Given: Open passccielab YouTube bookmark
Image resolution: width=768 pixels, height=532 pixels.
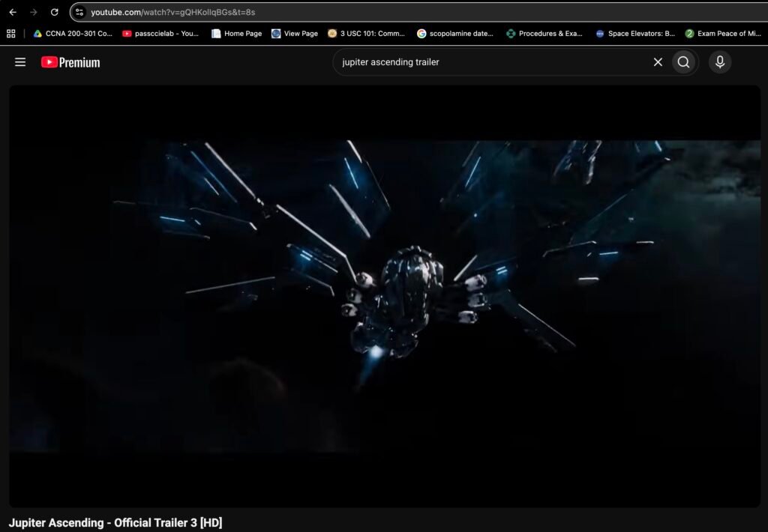Looking at the screenshot, I should coord(160,33).
